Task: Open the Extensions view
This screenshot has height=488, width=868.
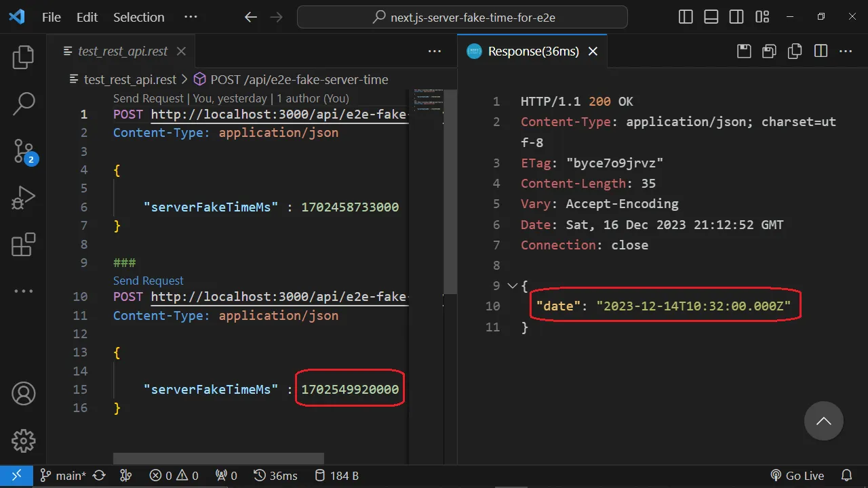Action: 23,243
